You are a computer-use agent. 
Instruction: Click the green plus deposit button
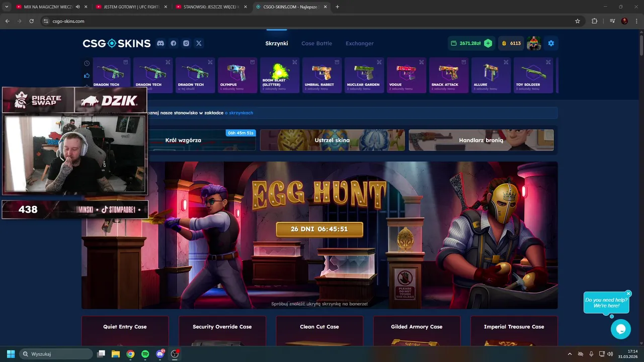click(488, 43)
